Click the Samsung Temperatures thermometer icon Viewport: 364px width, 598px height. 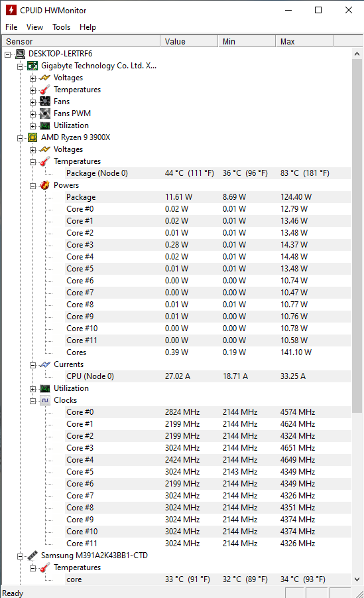(x=45, y=567)
